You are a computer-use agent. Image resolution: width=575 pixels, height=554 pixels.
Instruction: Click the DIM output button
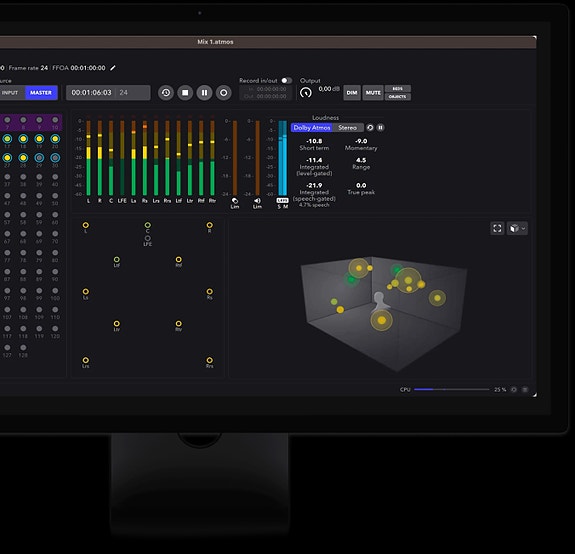point(352,93)
